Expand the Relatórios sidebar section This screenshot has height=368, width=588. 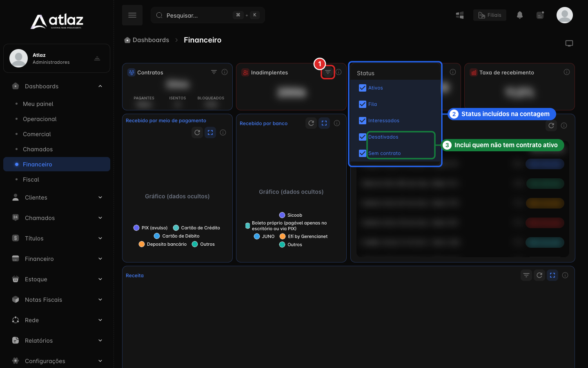[57, 341]
